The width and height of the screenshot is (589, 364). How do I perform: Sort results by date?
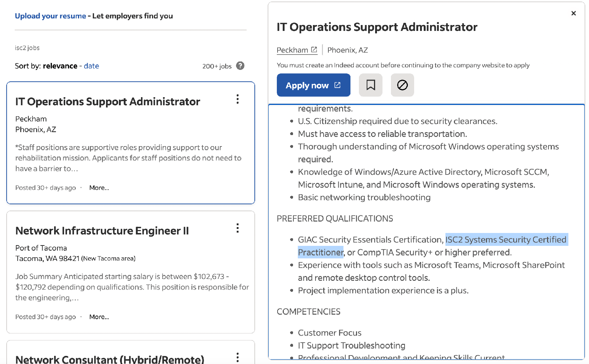91,66
